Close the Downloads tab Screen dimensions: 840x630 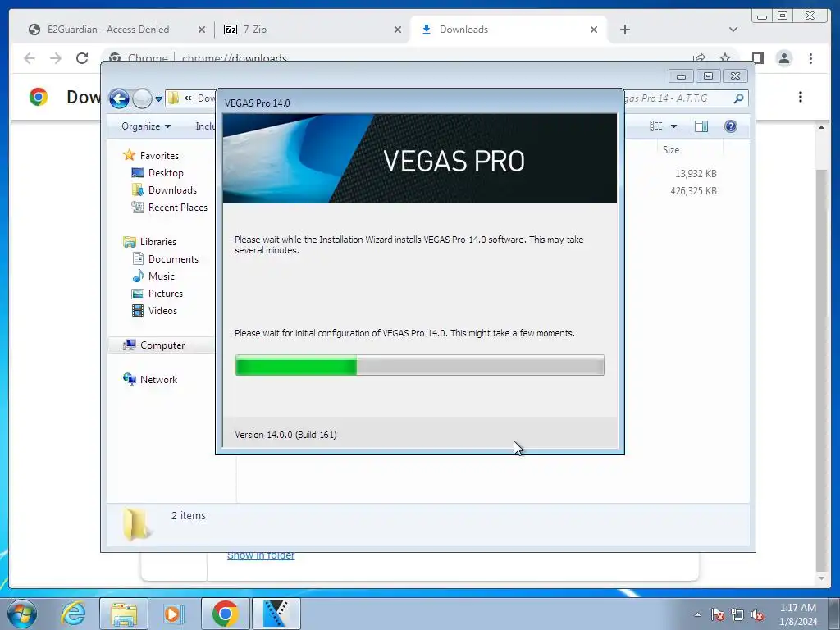coord(594,30)
